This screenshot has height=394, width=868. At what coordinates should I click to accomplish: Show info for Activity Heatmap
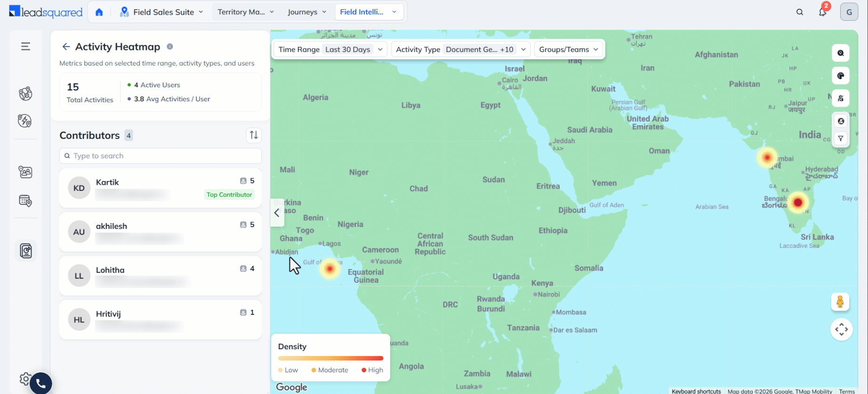point(170,47)
